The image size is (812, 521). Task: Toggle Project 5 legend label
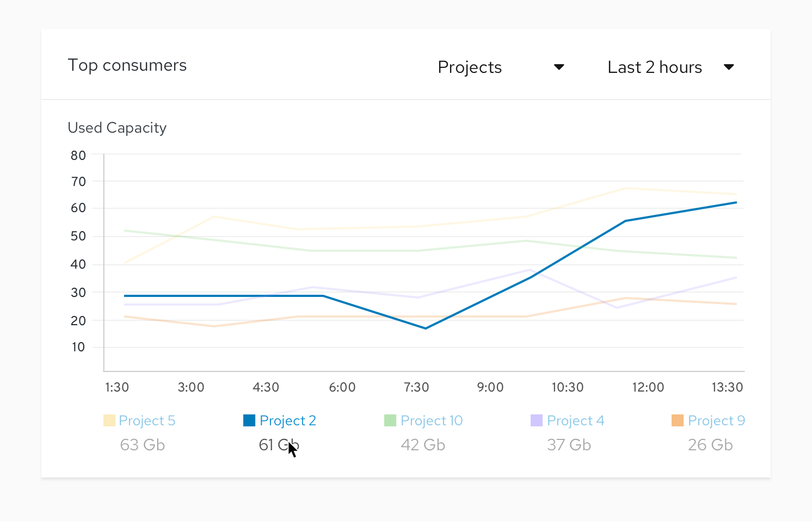click(147, 420)
